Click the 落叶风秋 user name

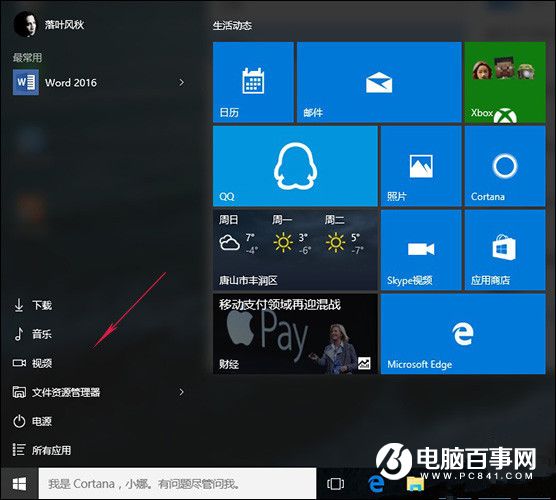pos(64,24)
